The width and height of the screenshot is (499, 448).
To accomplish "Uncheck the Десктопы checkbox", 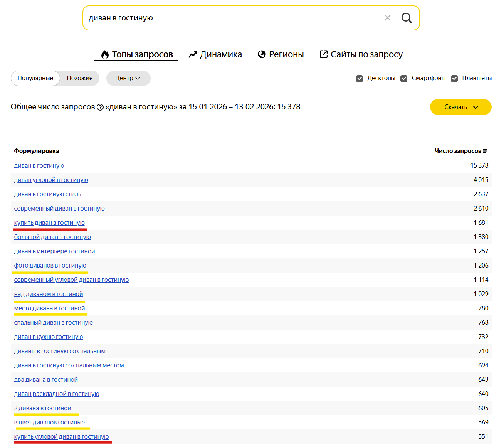I will click(x=359, y=78).
